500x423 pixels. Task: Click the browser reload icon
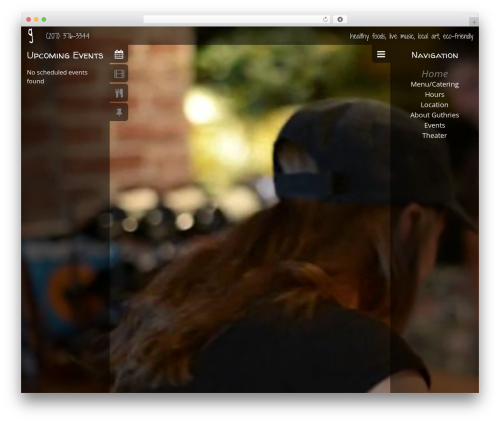(x=325, y=19)
